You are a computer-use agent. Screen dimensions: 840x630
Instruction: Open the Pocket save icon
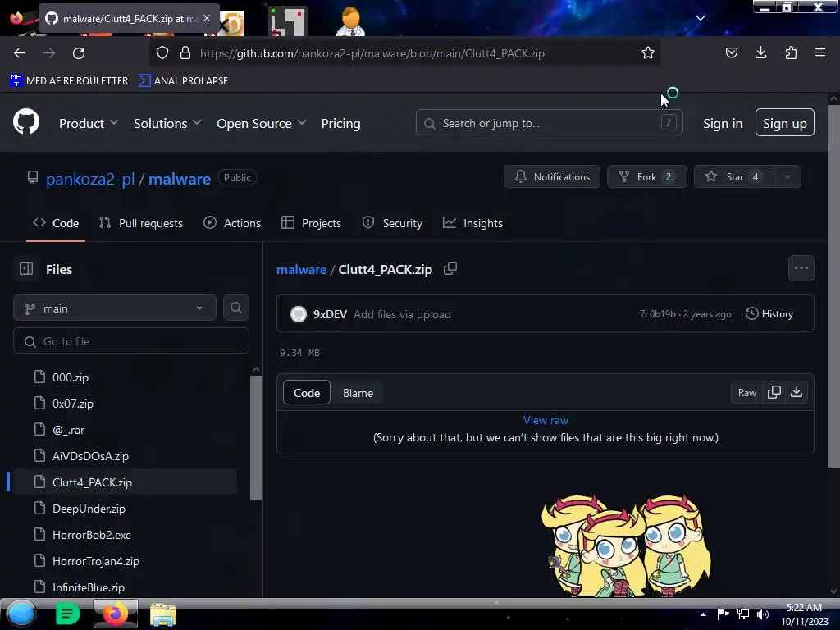point(731,52)
